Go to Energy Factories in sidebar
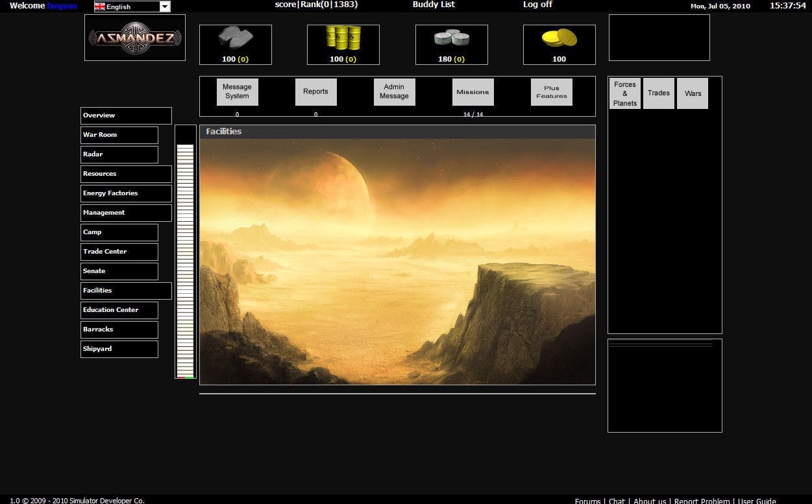This screenshot has height=504, width=812. [x=126, y=193]
